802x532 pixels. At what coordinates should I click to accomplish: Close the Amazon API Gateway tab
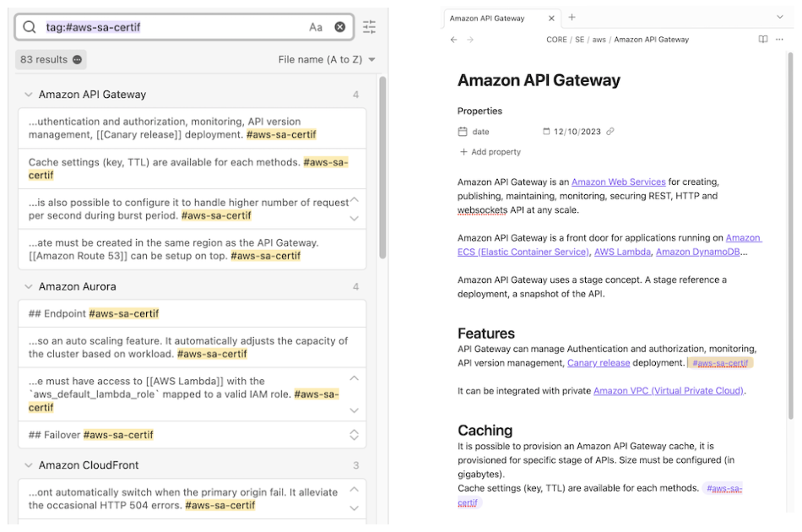click(551, 19)
